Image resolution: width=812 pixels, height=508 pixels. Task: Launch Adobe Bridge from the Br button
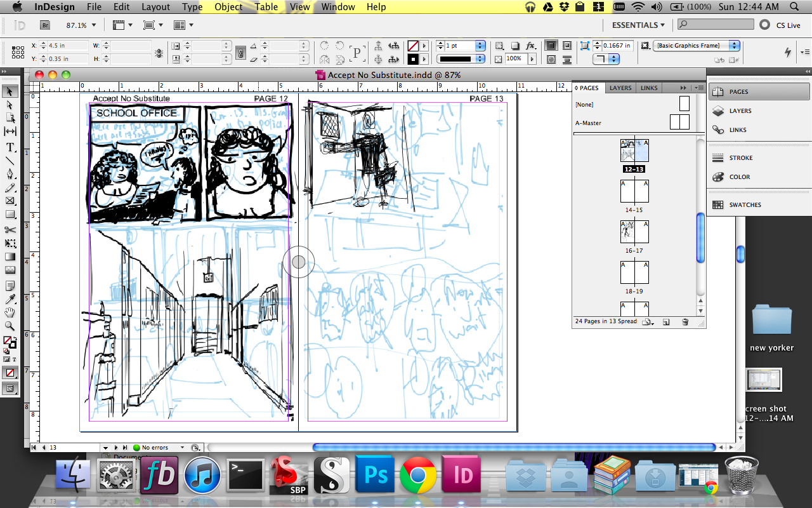44,25
